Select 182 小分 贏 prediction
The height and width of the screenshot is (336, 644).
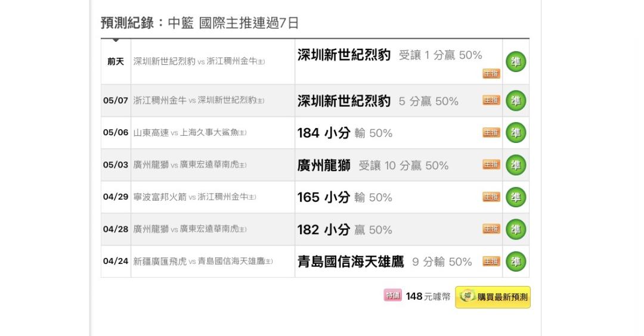[x=345, y=230]
